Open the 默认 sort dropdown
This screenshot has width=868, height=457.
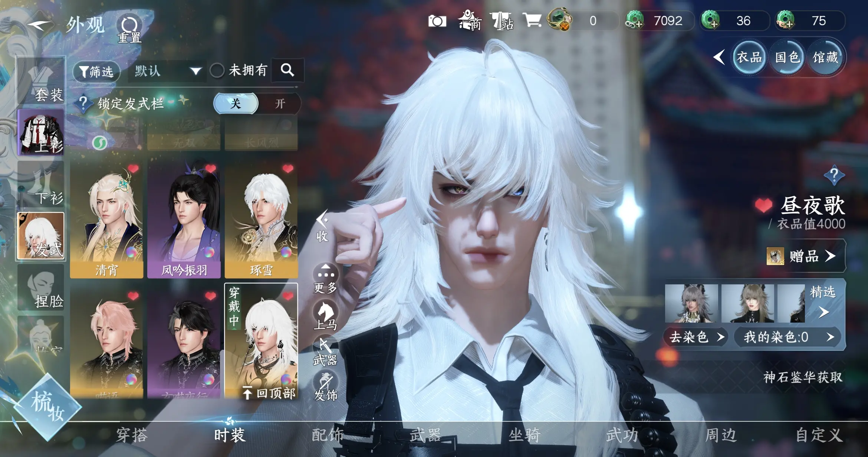click(x=167, y=71)
